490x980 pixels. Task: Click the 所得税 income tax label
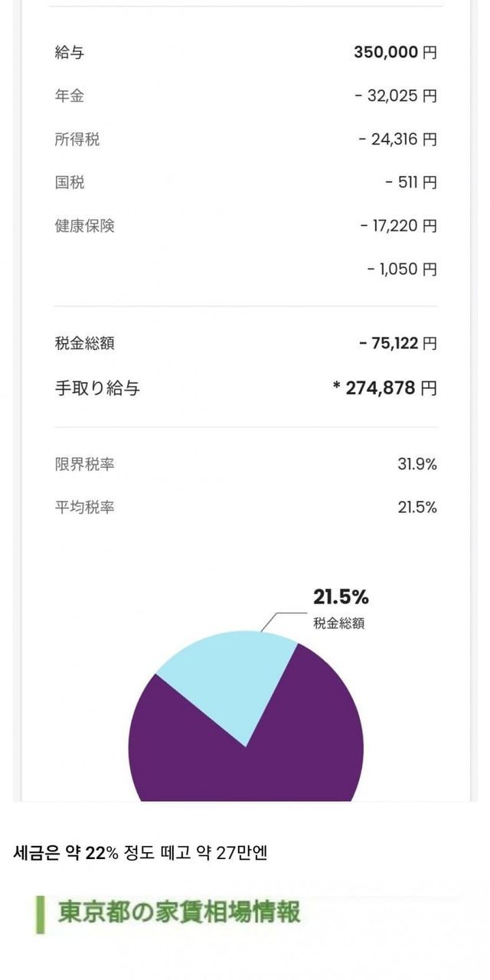click(x=77, y=139)
